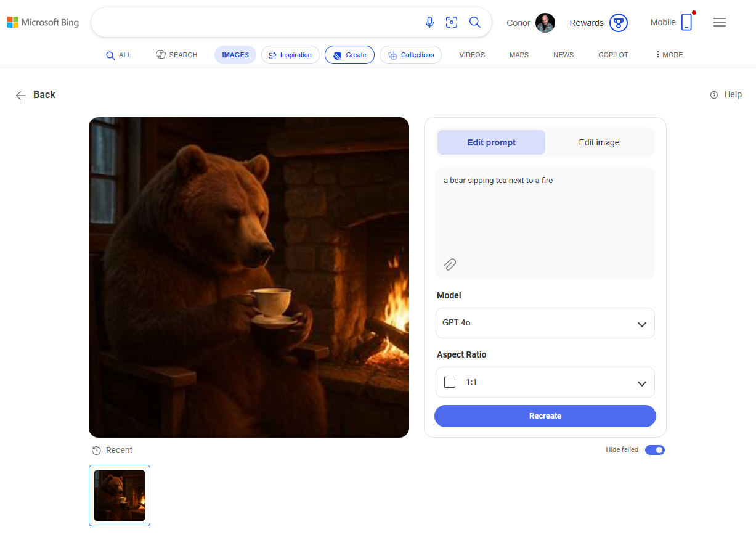Click the hamburger menu icon

719,22
